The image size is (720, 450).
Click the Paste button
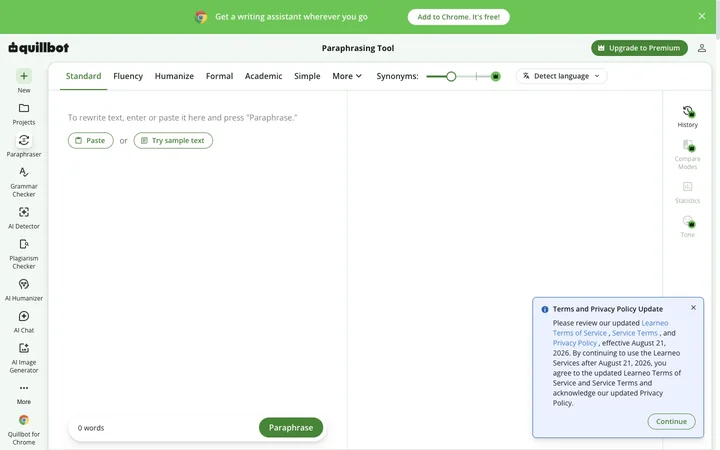(90, 141)
